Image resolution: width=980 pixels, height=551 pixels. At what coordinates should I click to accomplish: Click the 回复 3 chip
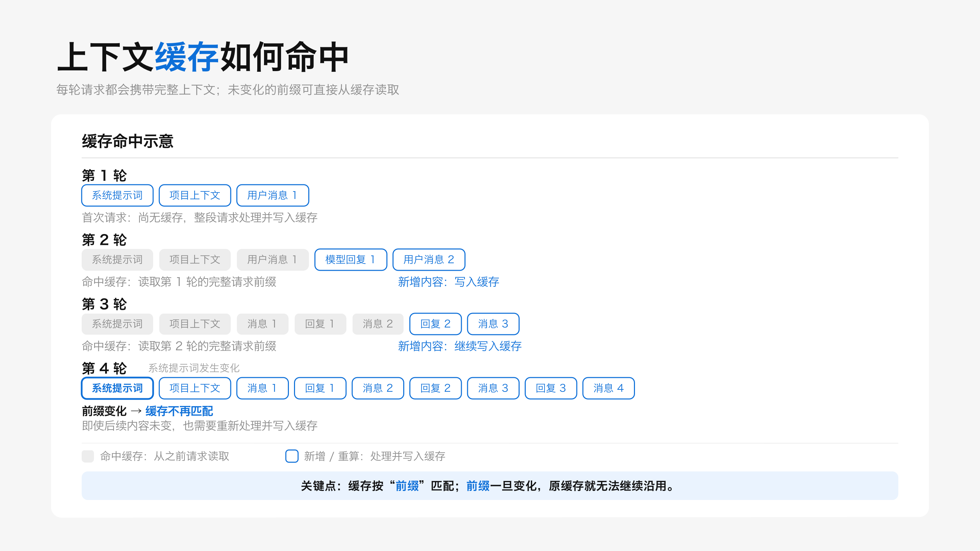coord(551,388)
